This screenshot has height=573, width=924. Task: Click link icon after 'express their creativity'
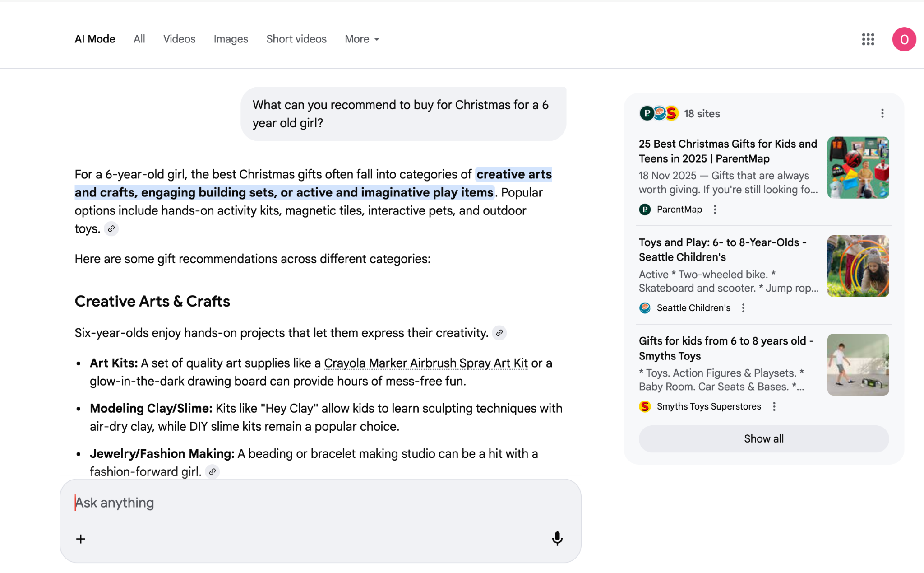[499, 333]
